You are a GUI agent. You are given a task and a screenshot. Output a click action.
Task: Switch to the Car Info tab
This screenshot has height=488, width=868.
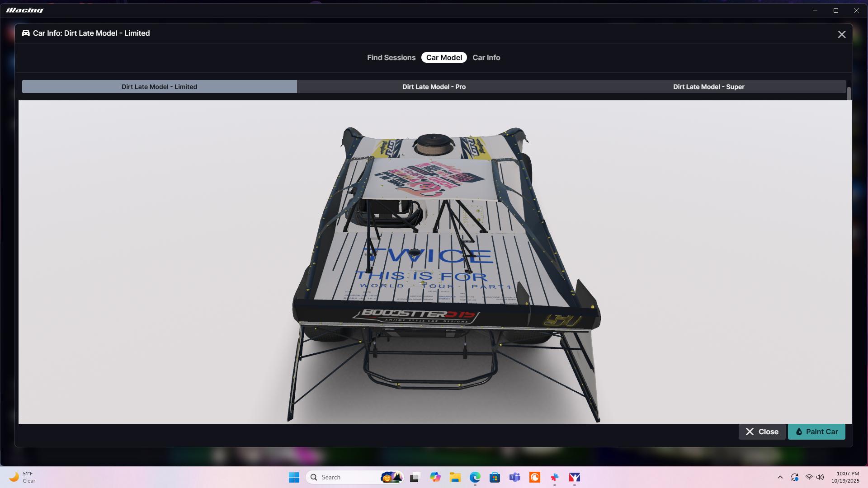point(486,57)
